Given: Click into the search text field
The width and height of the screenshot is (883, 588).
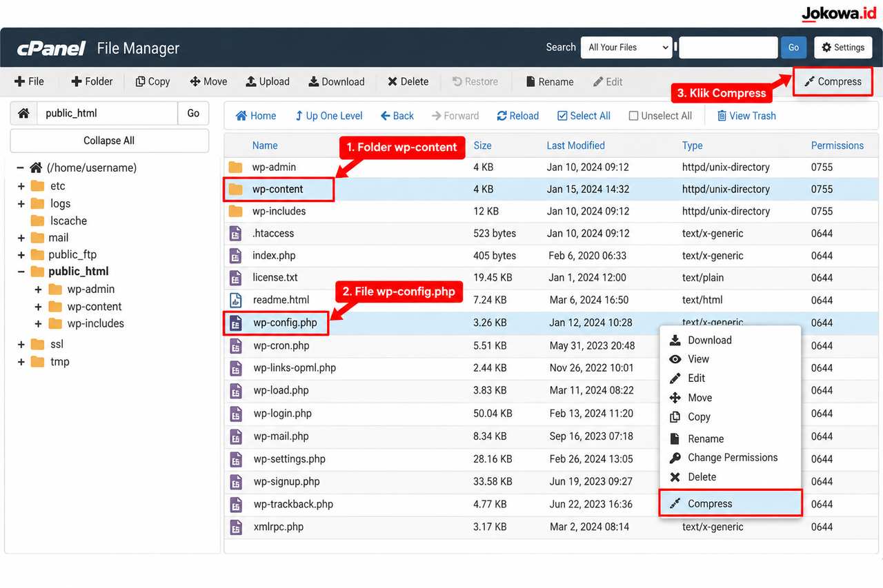Looking at the screenshot, I should [x=728, y=48].
